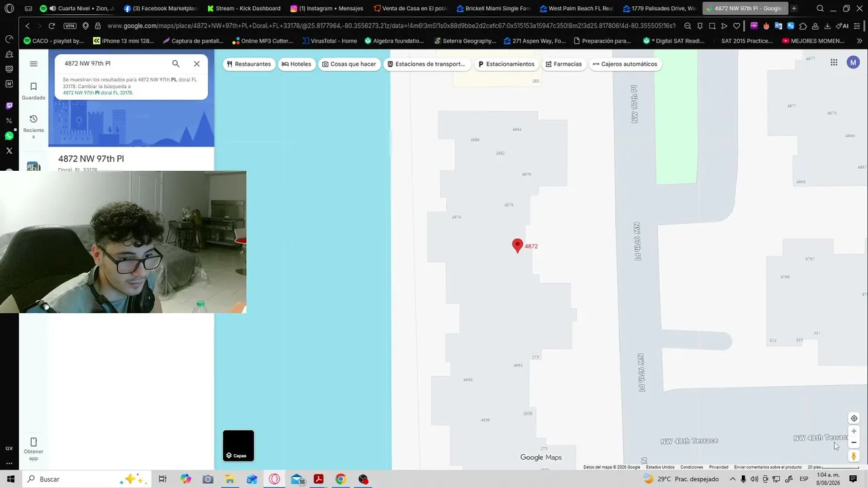Open VirusTotal - Home bookmark
868x488 pixels.
click(330, 41)
